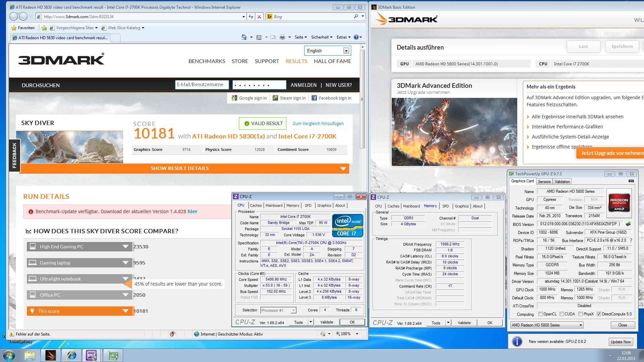Click the FEEDBACK side tab
The height and width of the screenshot is (362, 644).
coord(14,155)
